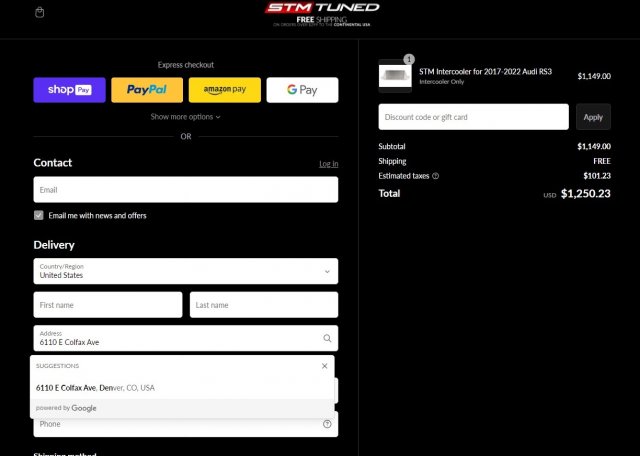Viewport: 640px width, 456px height.
Task: Check out using Google Pay
Action: tap(302, 90)
